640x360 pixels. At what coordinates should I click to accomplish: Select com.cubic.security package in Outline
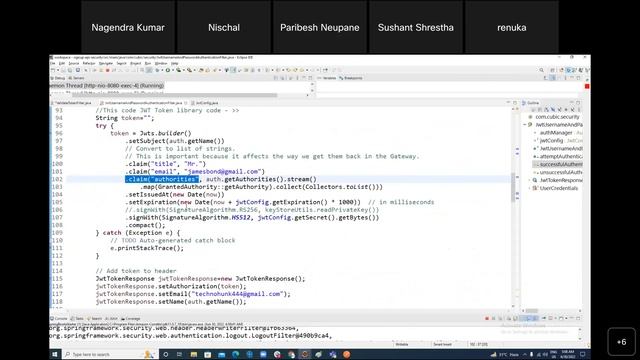click(557, 117)
